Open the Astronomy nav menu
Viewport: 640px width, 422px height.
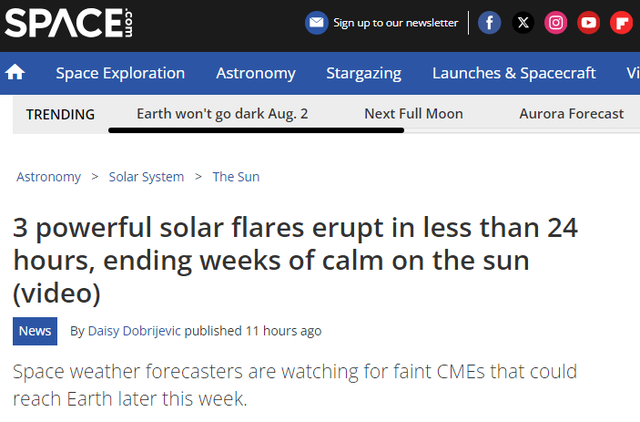(x=256, y=73)
